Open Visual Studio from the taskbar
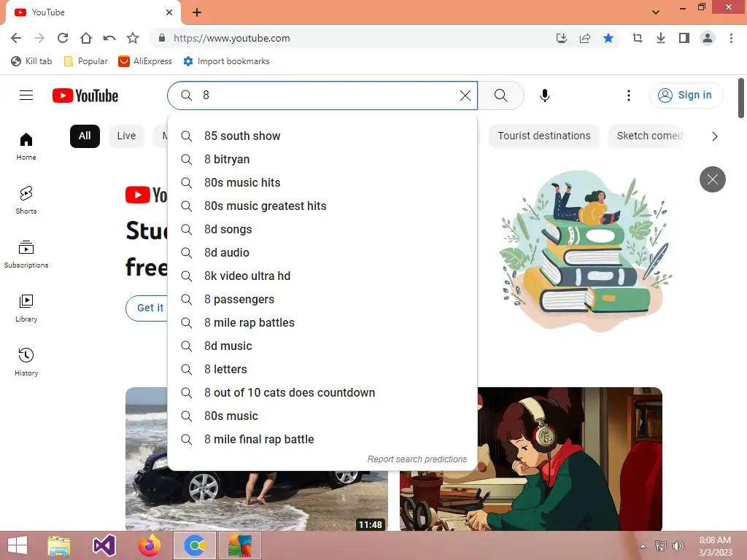 click(x=104, y=545)
